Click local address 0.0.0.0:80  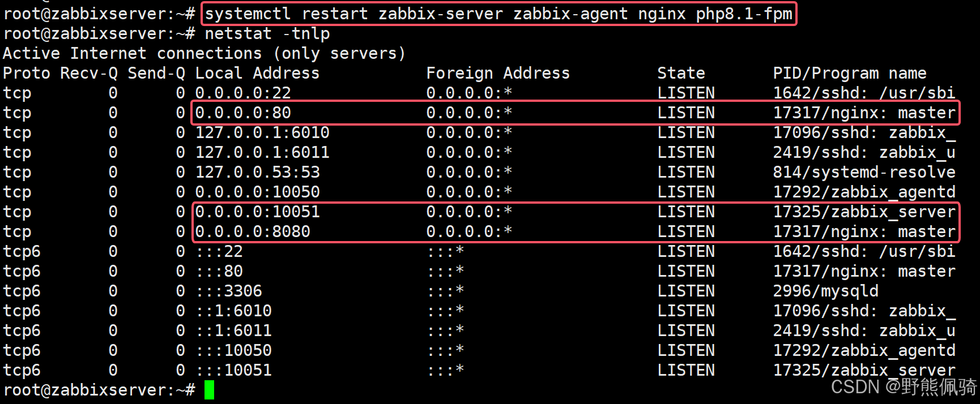point(243,113)
